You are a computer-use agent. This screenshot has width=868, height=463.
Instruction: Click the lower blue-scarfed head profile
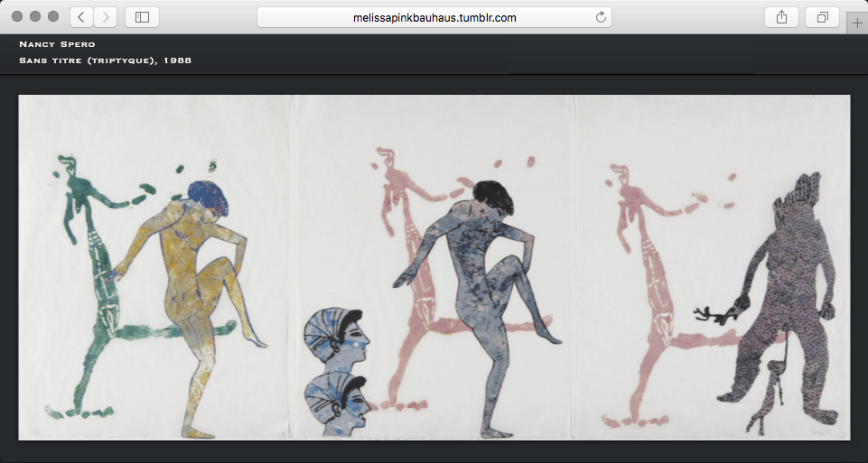pyautogui.click(x=336, y=397)
